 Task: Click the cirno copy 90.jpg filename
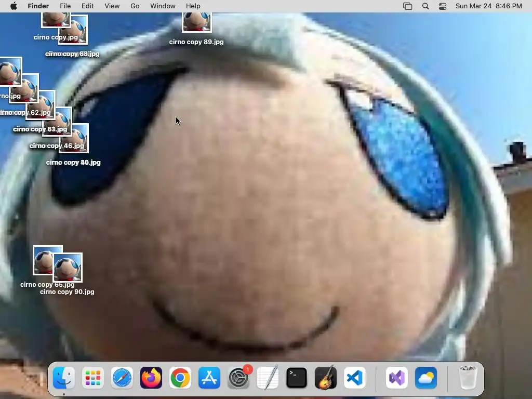point(67,292)
